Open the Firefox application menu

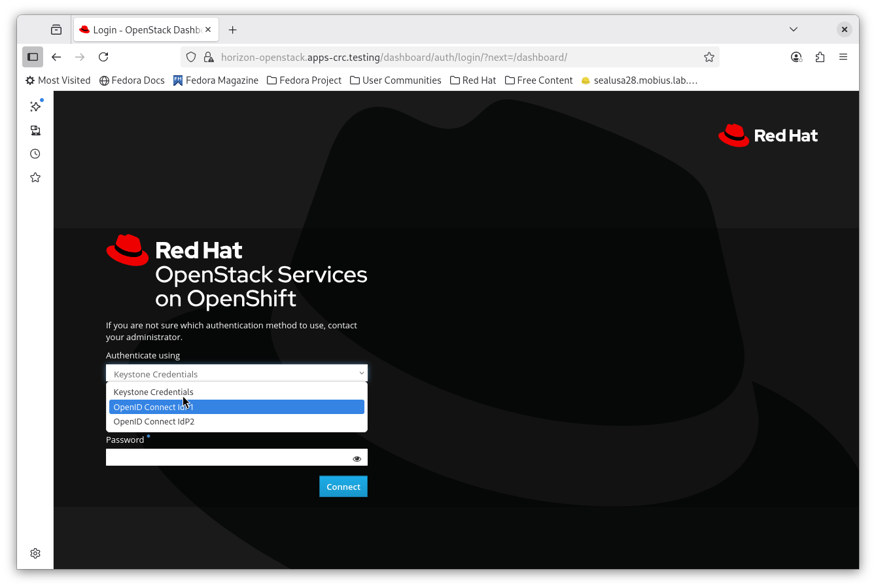(x=843, y=57)
